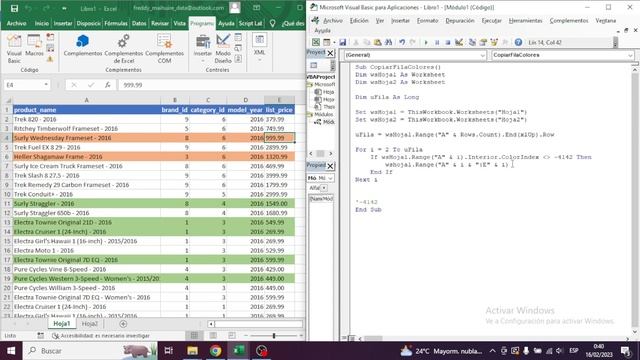Add a new sheet with plus button
The height and width of the screenshot is (360, 640).
click(123, 324)
